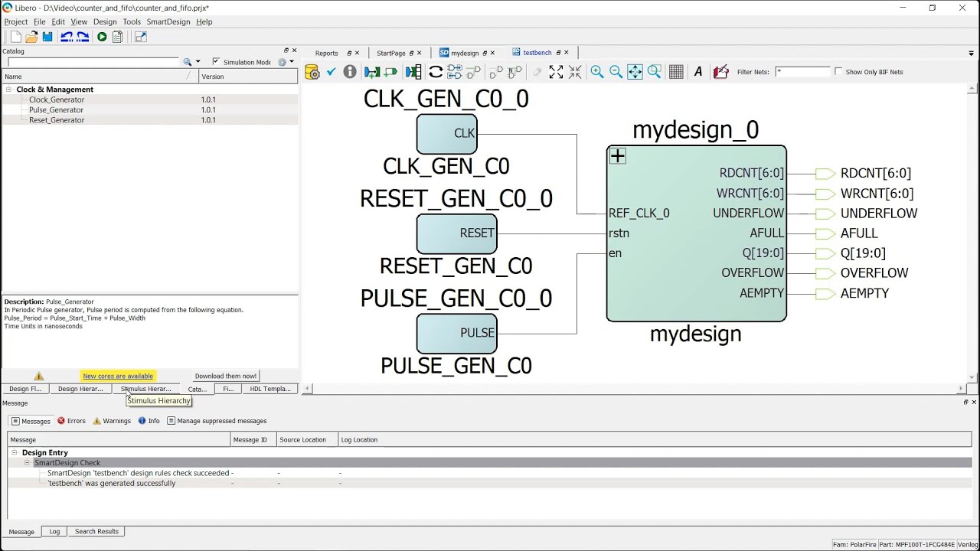Click the Undo arrow icon

[x=67, y=37]
